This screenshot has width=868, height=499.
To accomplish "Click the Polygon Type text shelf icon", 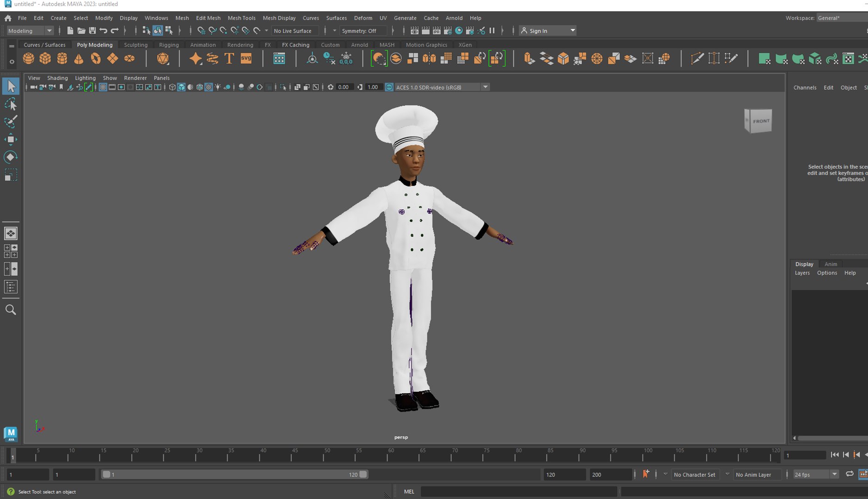I will (229, 59).
